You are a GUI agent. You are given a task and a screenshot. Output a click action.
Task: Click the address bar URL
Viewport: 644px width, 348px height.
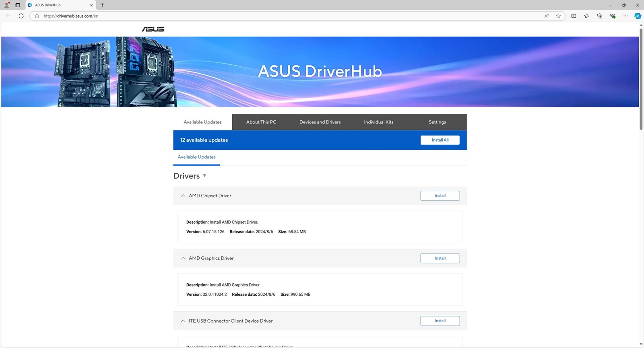[x=71, y=16]
